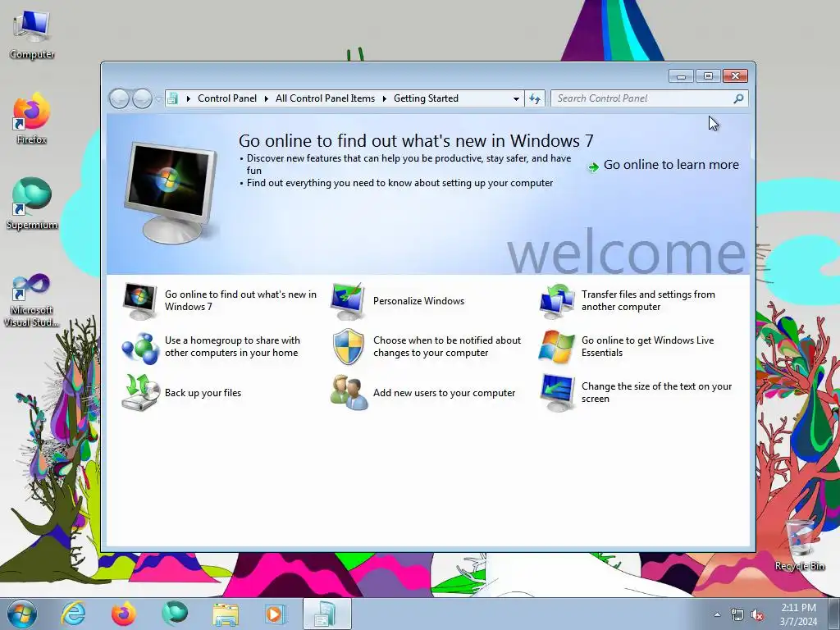840x630 pixels.
Task: Launch Supermium from the taskbar
Action: 174,614
